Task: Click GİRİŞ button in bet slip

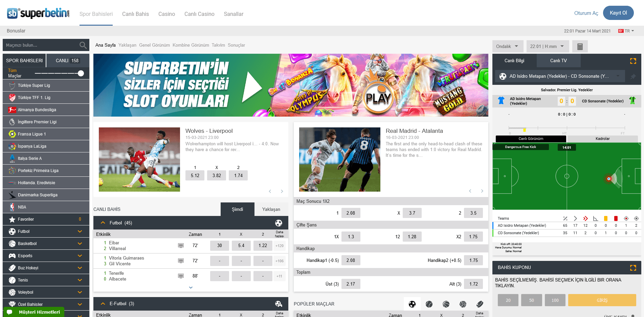Action: coord(602,300)
